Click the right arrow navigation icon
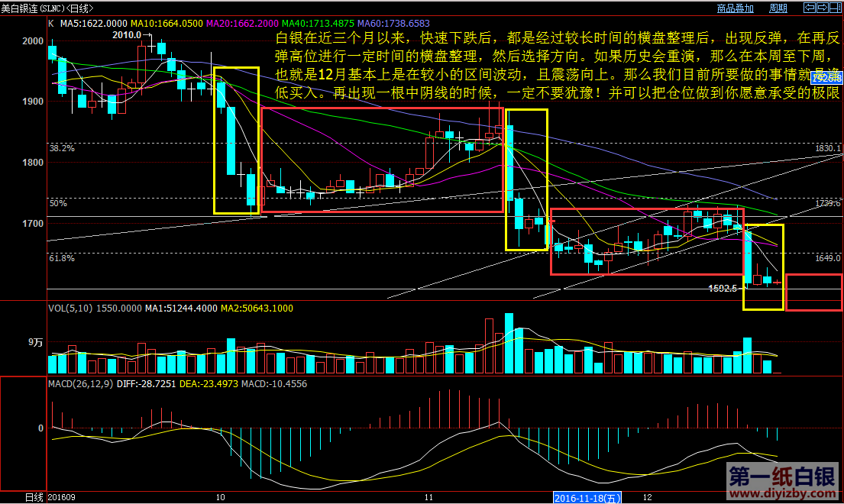The width and height of the screenshot is (844, 504). pos(821,8)
